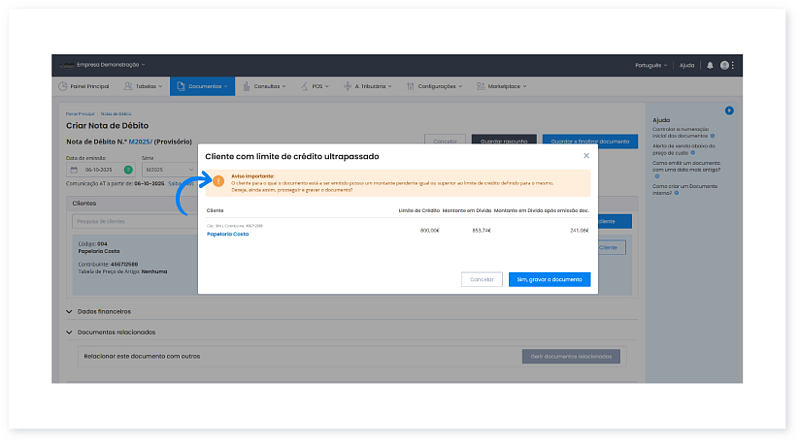Click Sim, gravar o documento button
This screenshot has height=443, width=800.
click(549, 280)
